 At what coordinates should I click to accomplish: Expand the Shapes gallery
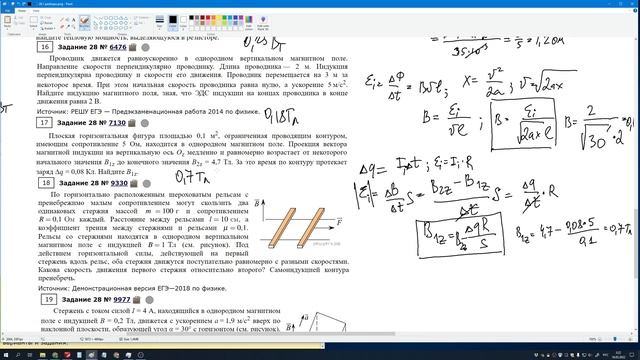(131, 28)
